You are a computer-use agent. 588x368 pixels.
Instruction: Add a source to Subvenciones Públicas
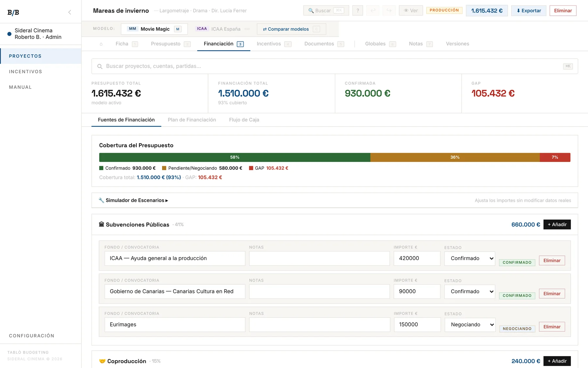tap(557, 224)
